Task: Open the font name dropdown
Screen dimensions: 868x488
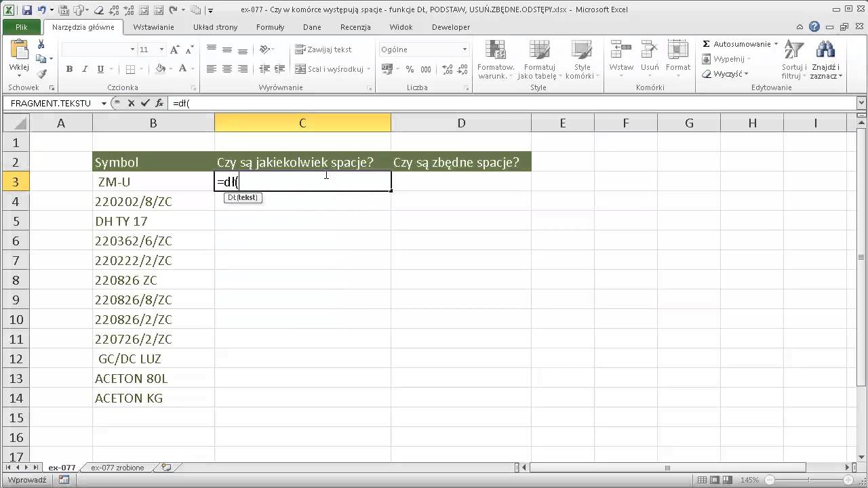Action: pyautogui.click(x=132, y=49)
